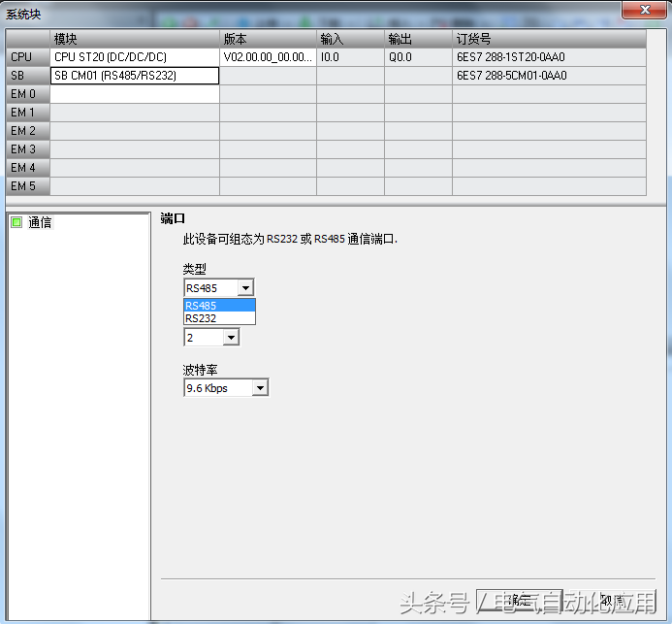Close the 系统块 dialog window

pos(642,10)
